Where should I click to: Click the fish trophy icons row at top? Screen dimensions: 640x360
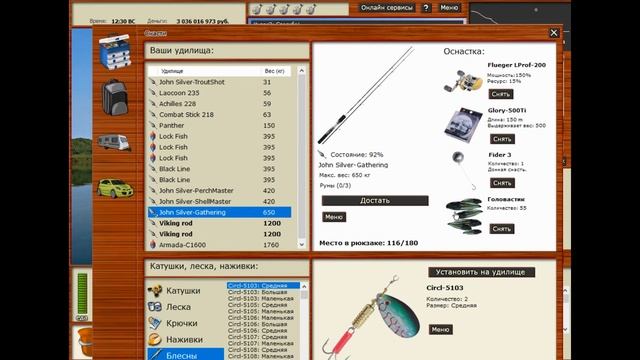[284, 9]
